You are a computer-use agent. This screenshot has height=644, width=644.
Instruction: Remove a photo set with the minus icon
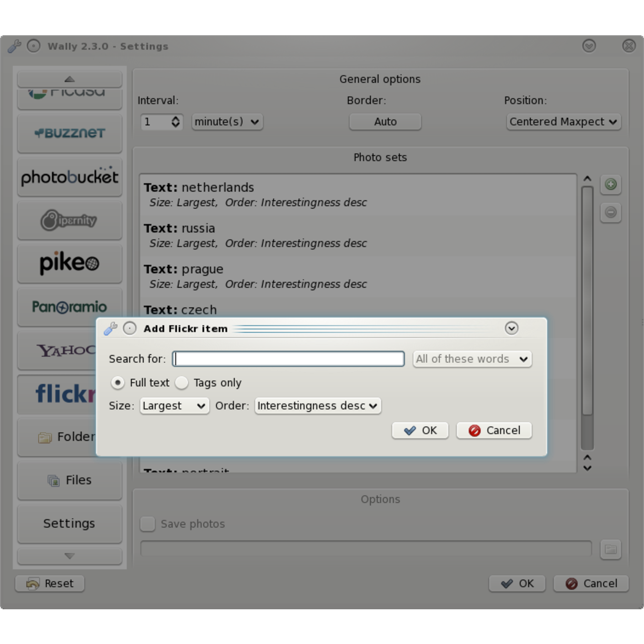click(610, 213)
